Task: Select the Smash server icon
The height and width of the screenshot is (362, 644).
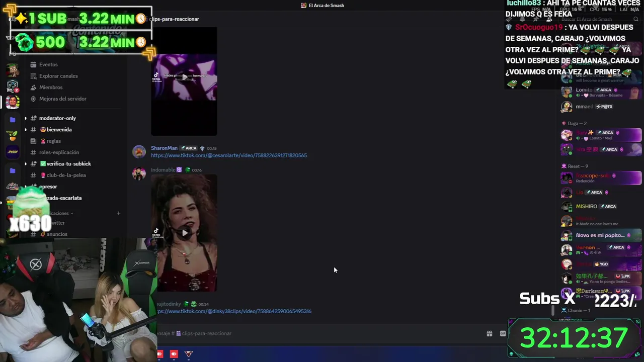Action: 13,151
